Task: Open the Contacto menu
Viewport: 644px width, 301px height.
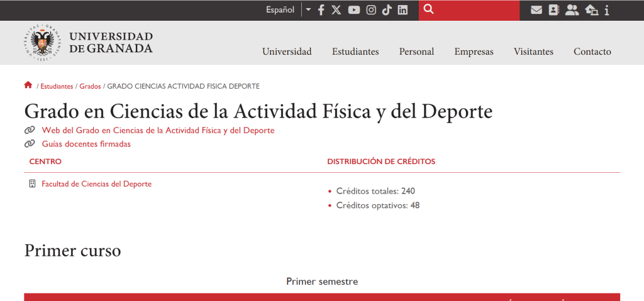Action: [592, 52]
